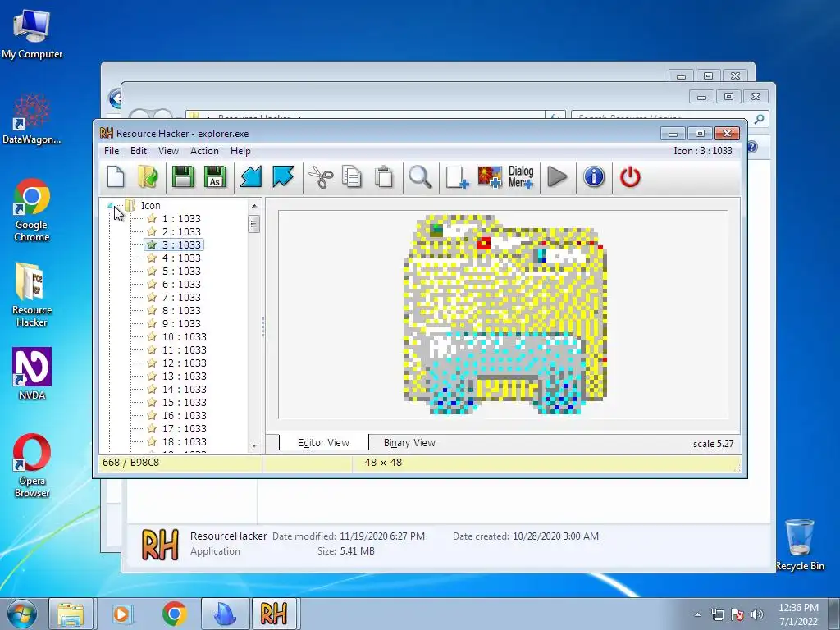Viewport: 840px width, 630px height.
Task: Open File Explorer from the taskbar
Action: click(71, 614)
